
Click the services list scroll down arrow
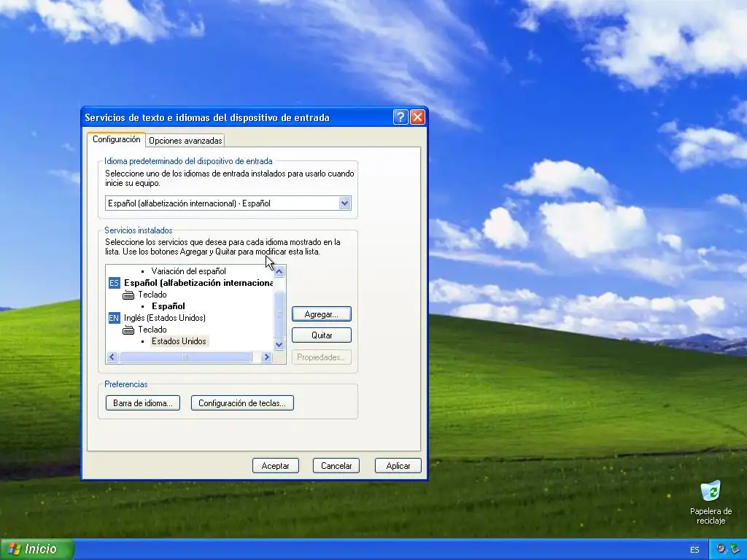coord(279,344)
